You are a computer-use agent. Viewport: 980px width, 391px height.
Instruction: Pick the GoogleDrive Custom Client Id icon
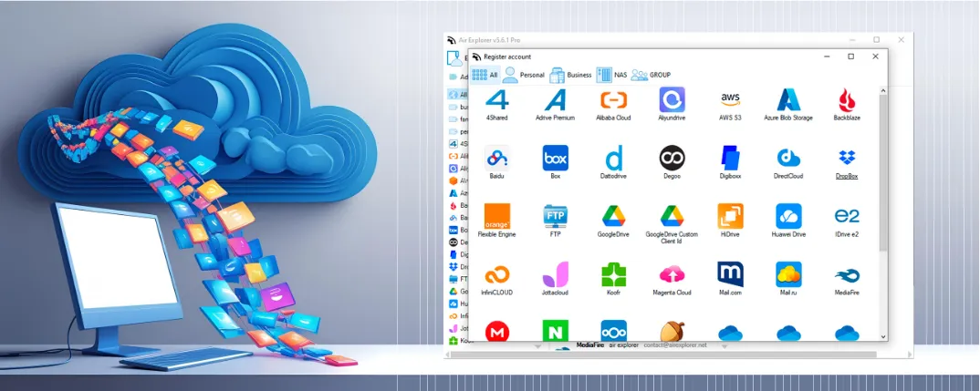672,216
